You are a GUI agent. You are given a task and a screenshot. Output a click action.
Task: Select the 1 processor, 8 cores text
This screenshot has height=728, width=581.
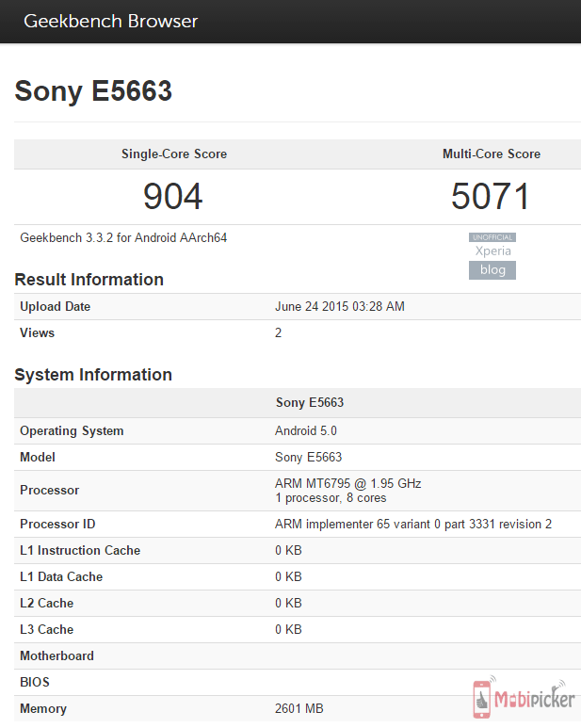[x=331, y=498]
